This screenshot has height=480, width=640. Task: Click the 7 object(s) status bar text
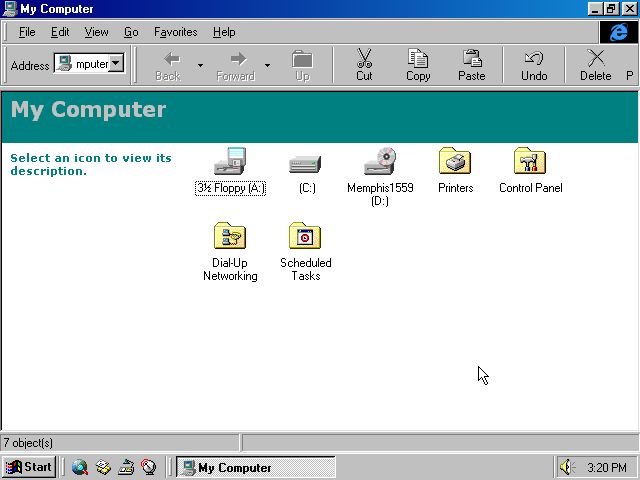point(28,443)
